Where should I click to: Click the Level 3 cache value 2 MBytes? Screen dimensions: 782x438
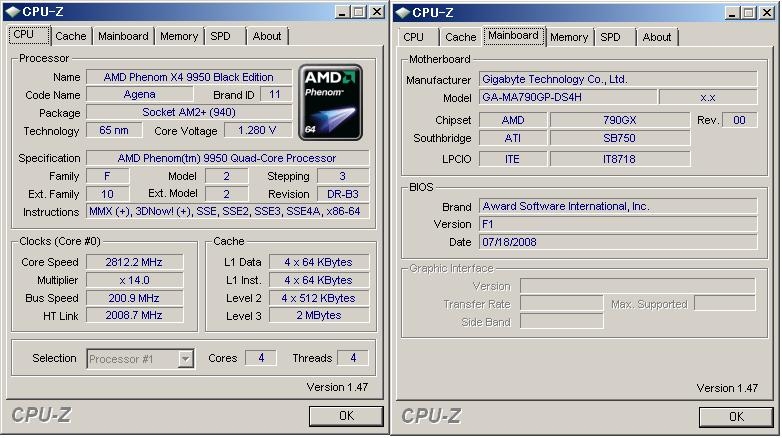coord(319,315)
